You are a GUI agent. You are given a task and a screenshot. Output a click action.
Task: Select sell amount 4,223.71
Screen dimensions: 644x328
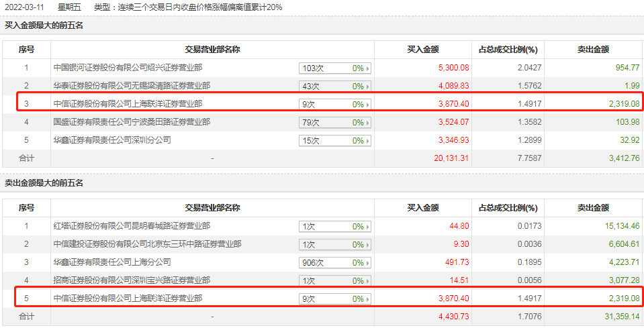625,262
